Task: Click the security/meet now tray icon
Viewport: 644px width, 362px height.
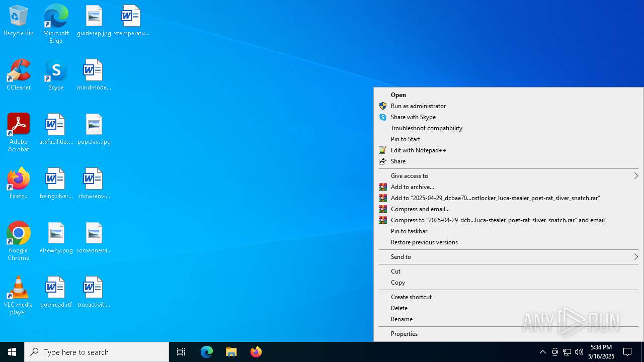Action: 555,352
